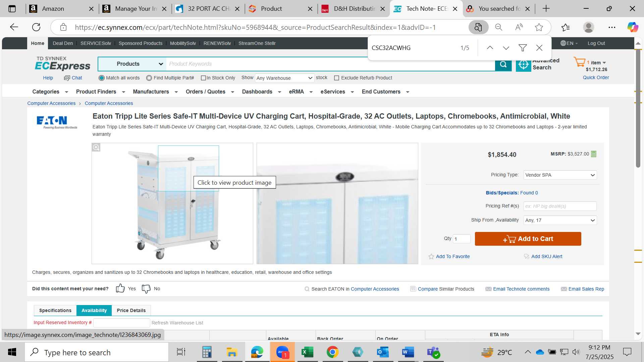
Task: Open the shopping cart icon
Action: [579, 62]
